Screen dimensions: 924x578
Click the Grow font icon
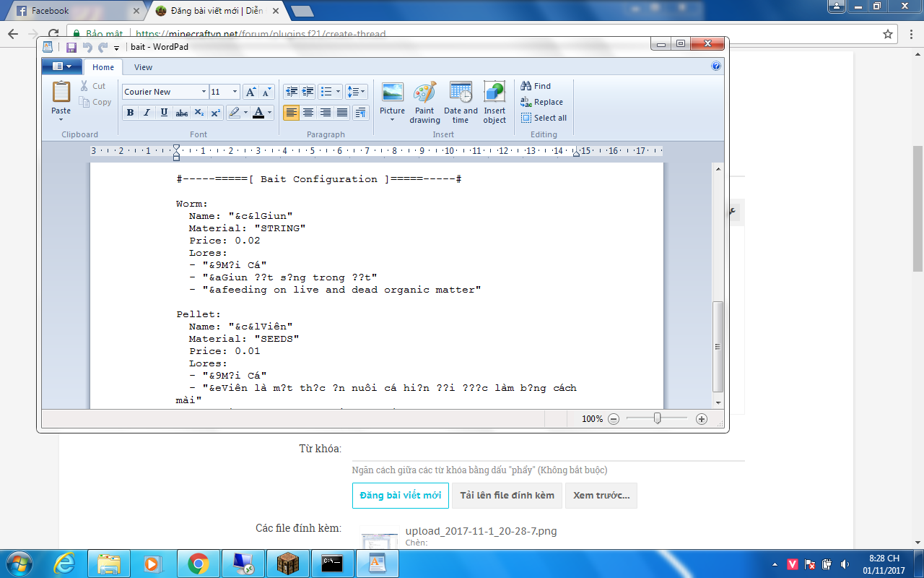tap(250, 92)
